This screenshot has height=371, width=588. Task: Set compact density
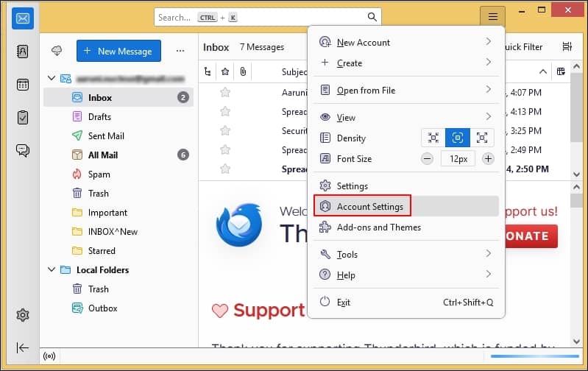pyautogui.click(x=433, y=138)
